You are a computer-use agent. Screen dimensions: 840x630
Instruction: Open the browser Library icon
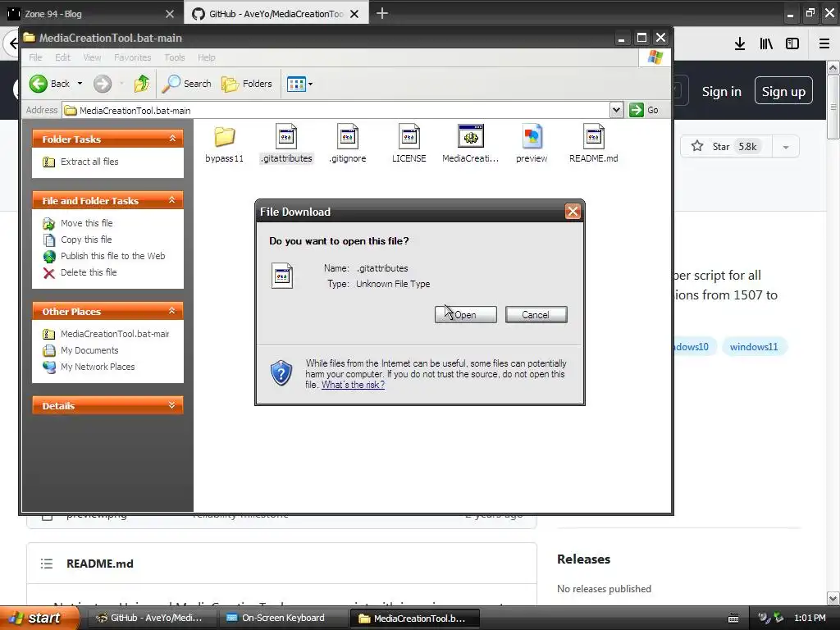766,44
